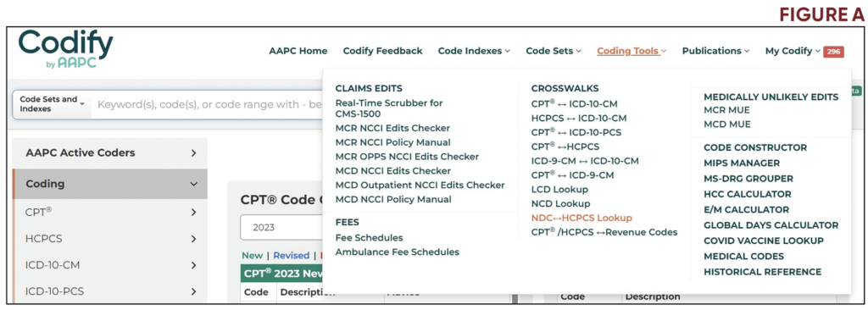
Task: Select NDC↔HCPCS Lookup crosswalk
Action: click(x=581, y=219)
